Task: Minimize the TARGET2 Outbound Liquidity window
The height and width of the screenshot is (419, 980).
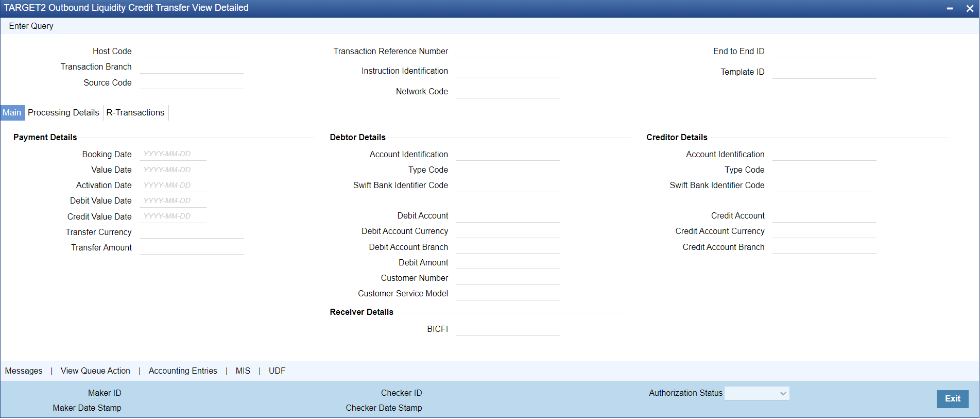Action: 950,8
